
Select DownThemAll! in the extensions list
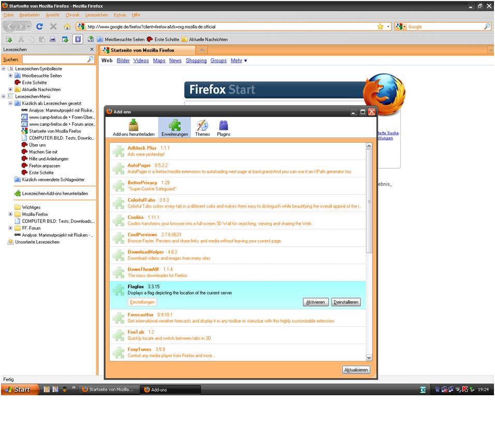point(238,272)
